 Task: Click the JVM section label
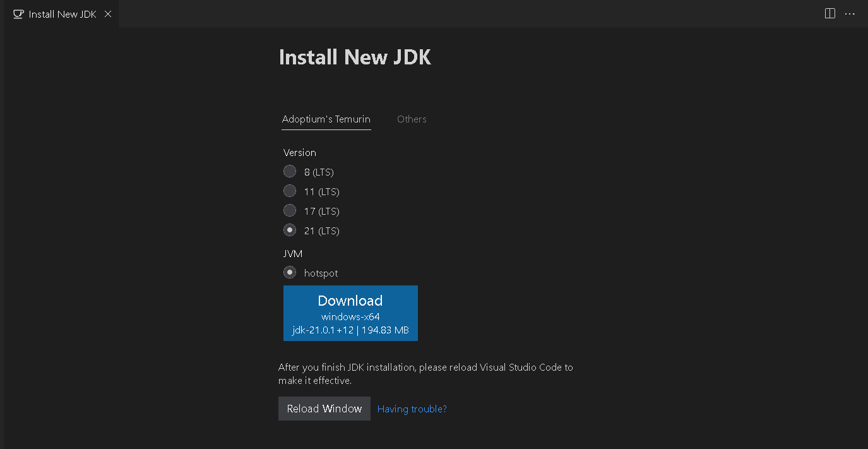[293, 254]
